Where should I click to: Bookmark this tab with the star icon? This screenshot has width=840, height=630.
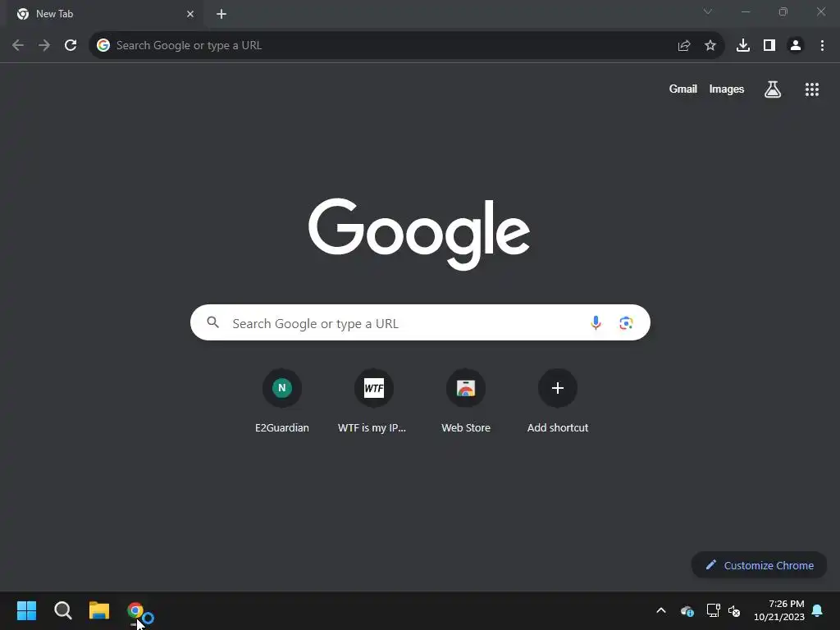point(710,46)
